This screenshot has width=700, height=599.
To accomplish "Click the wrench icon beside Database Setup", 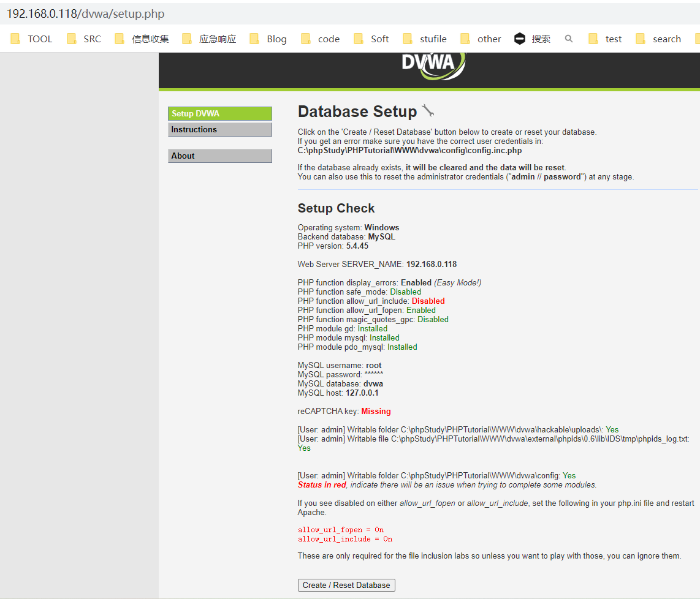I will 428,111.
